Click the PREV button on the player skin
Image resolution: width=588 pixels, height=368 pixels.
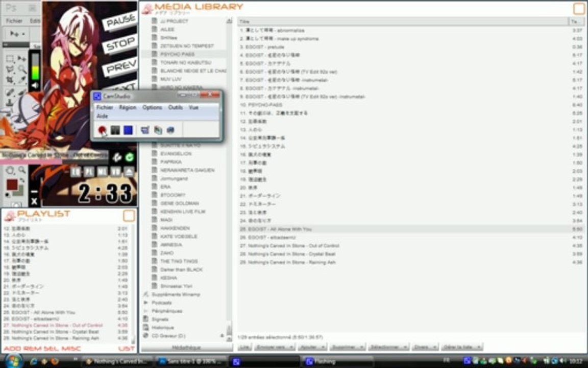[x=121, y=67]
